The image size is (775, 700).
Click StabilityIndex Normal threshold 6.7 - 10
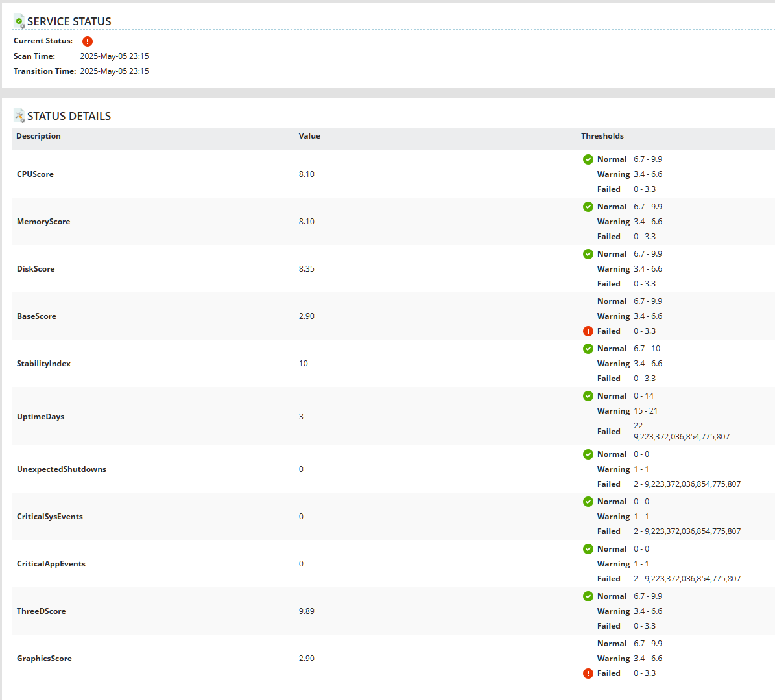pos(647,349)
